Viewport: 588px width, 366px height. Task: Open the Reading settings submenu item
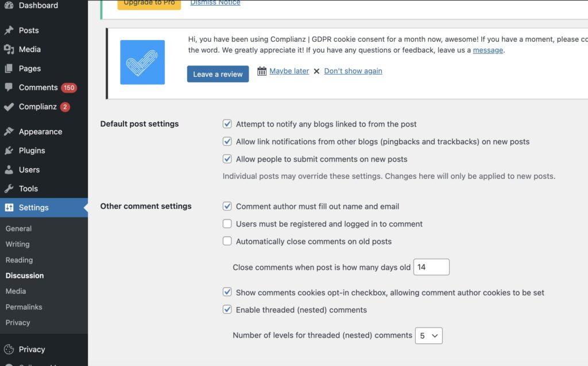(x=19, y=260)
